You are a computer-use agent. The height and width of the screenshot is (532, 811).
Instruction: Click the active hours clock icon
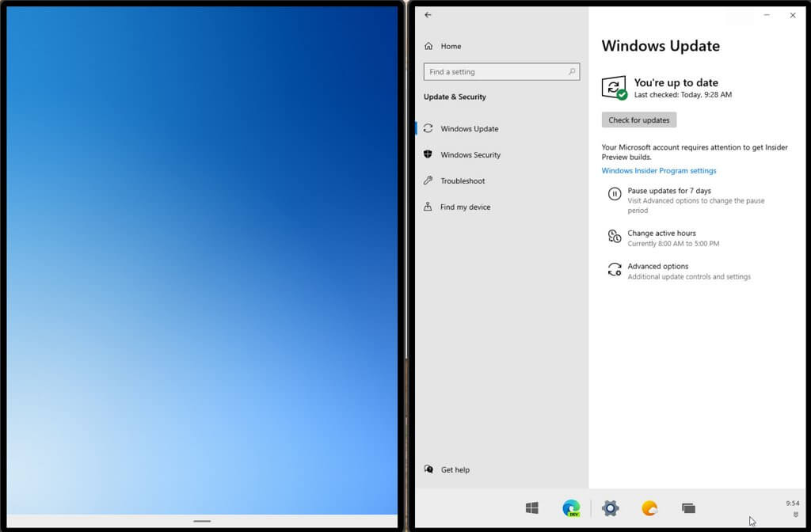[x=615, y=236]
